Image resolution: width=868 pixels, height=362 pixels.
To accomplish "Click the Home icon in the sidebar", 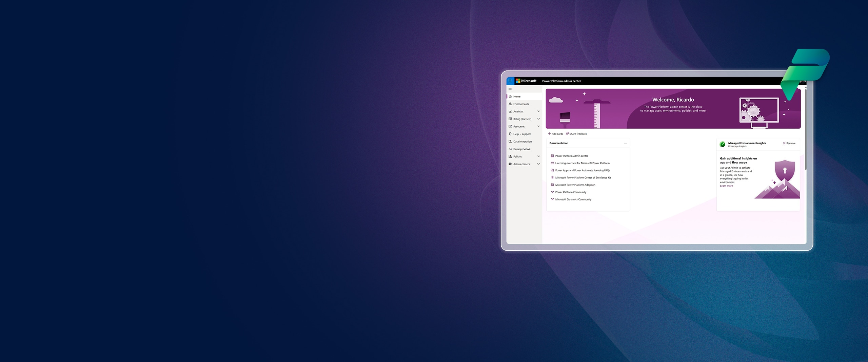I will [x=510, y=97].
